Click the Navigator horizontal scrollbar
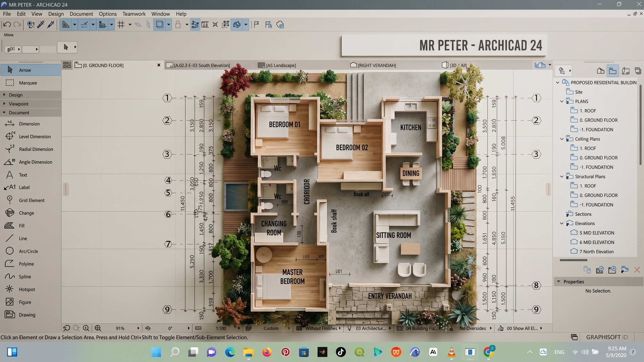The image size is (644, 362). pyautogui.click(x=573, y=260)
